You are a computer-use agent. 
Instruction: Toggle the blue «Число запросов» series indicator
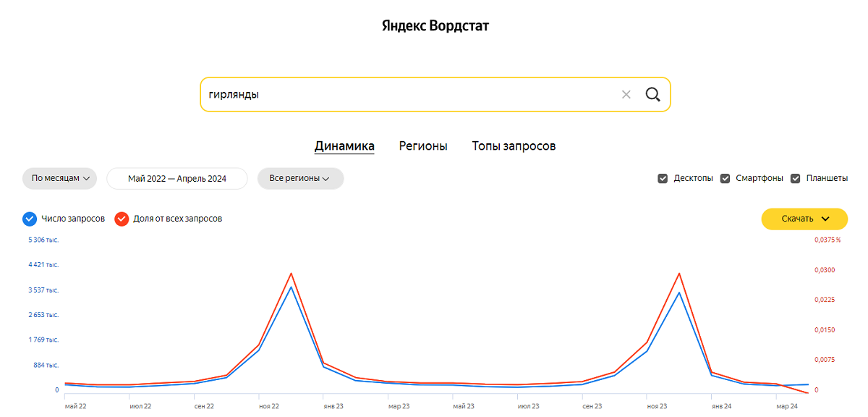click(28, 218)
